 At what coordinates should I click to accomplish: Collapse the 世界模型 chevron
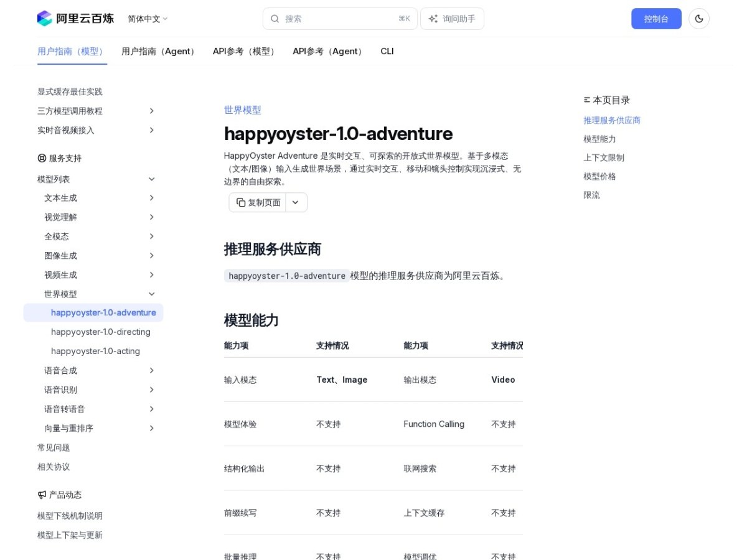[151, 294]
